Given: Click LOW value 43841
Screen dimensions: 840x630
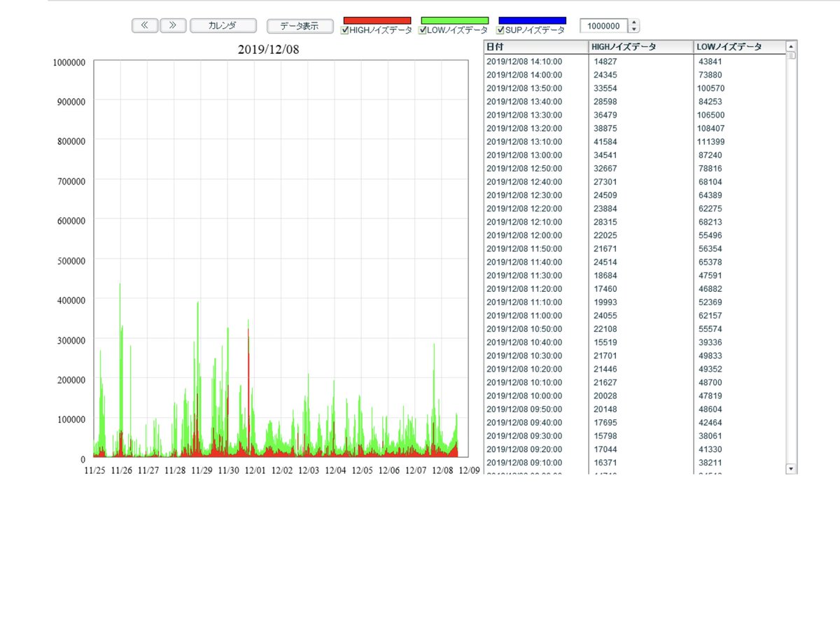Looking at the screenshot, I should tap(710, 62).
